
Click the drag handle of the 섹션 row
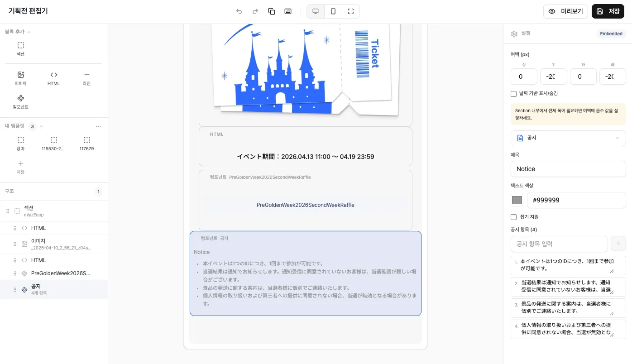[7, 211]
